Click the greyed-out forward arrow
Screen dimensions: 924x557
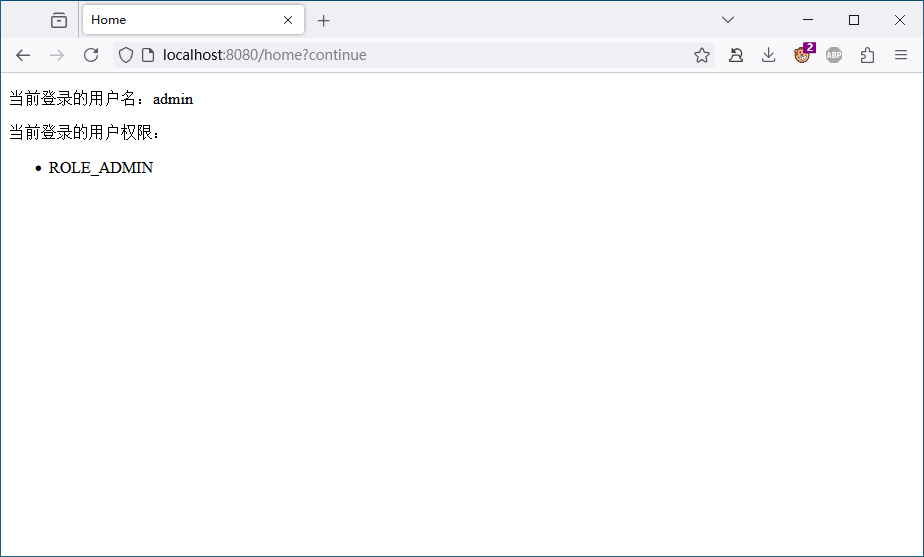pos(57,55)
